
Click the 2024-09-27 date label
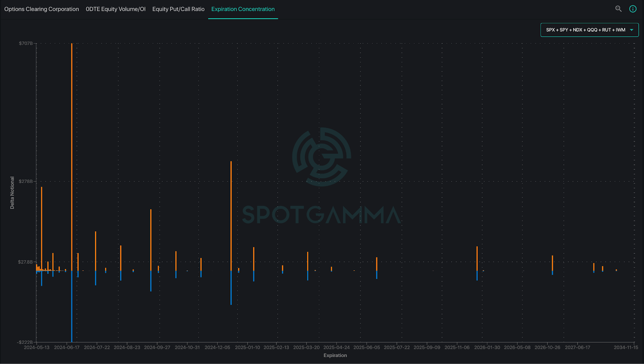pyautogui.click(x=157, y=348)
